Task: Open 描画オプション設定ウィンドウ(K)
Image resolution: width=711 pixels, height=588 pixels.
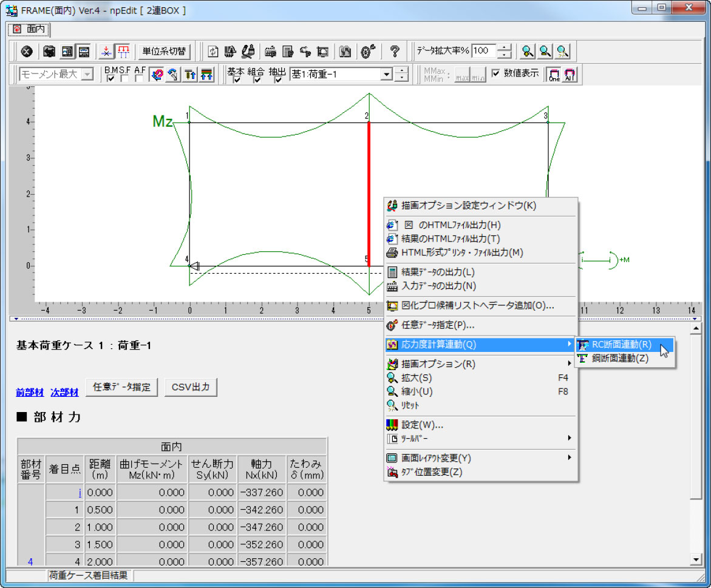Action: click(481, 206)
